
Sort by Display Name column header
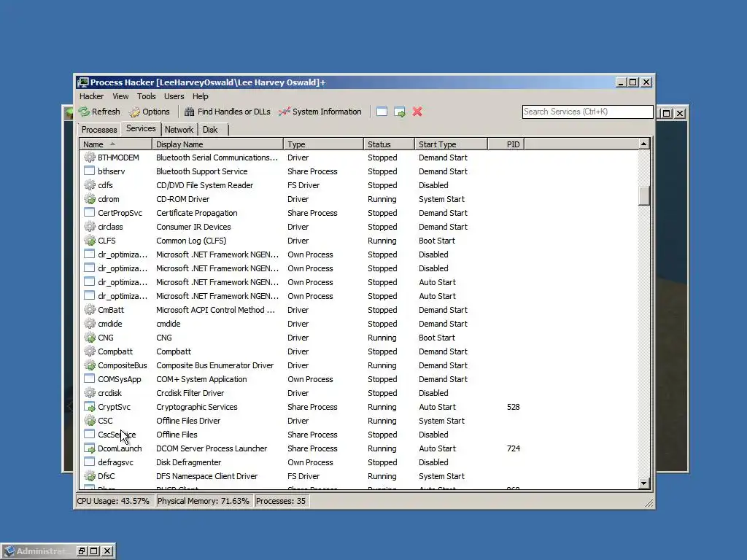click(x=217, y=144)
